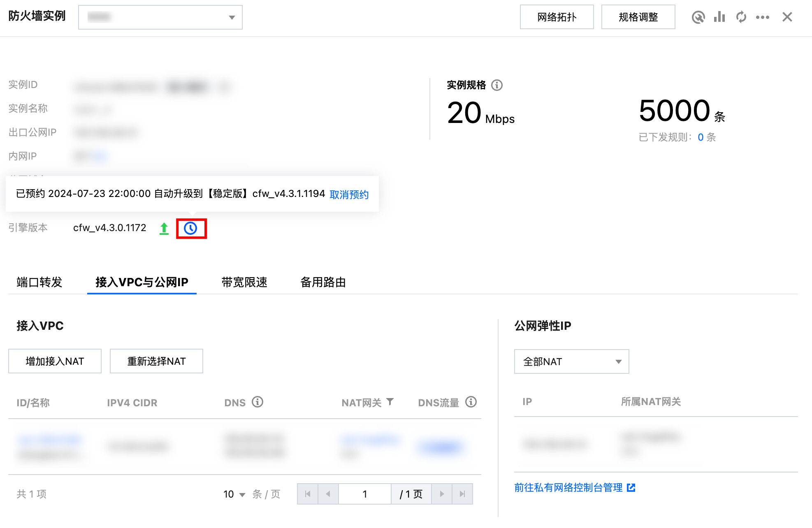Open the 备用路由 tab
Viewport: 812px width, 528px height.
click(323, 282)
